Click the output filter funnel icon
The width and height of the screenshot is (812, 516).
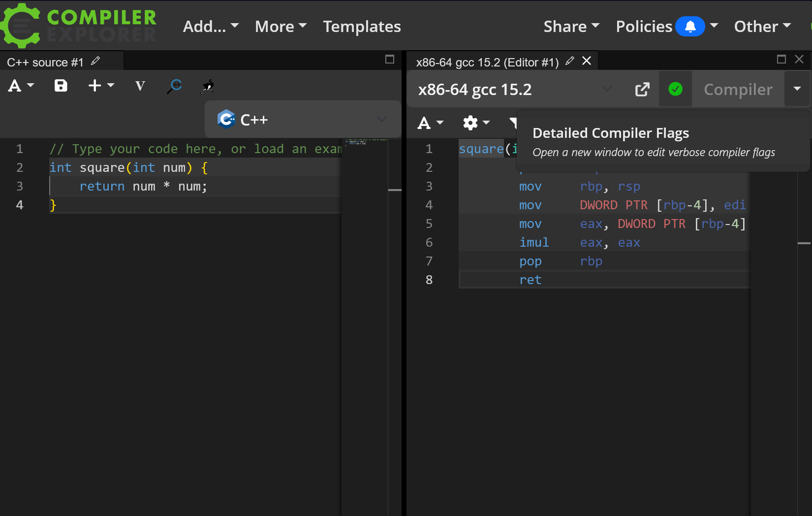[513, 123]
